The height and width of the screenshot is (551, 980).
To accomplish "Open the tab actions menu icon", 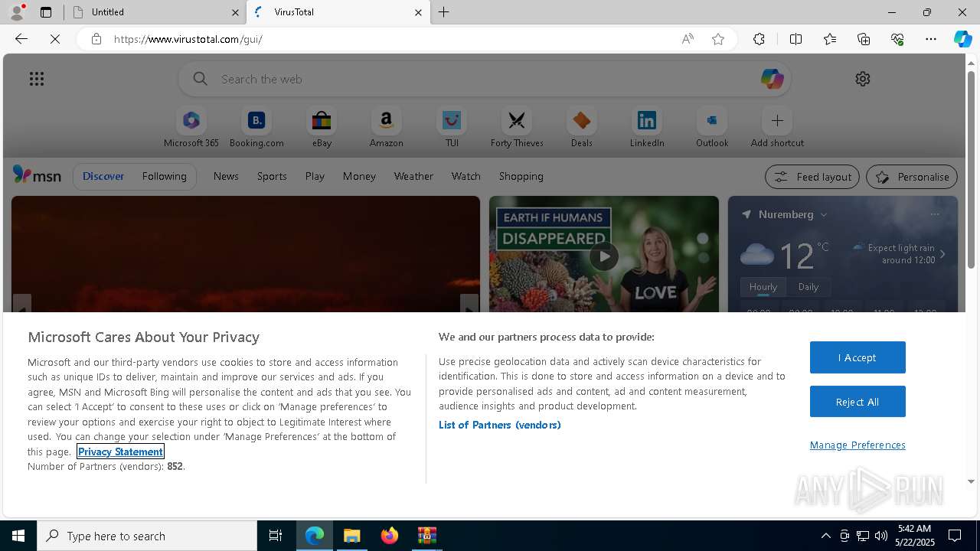I will (x=46, y=12).
